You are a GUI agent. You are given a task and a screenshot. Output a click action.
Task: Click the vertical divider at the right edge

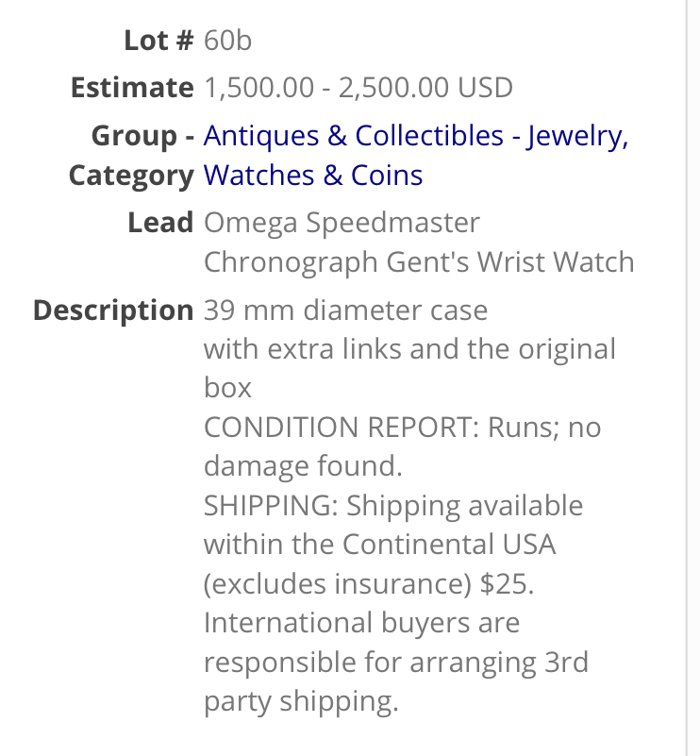tap(687, 378)
